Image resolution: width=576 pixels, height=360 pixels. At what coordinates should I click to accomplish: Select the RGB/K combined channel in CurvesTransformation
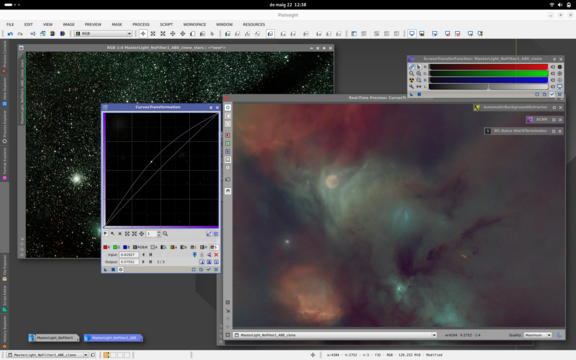(x=140, y=247)
